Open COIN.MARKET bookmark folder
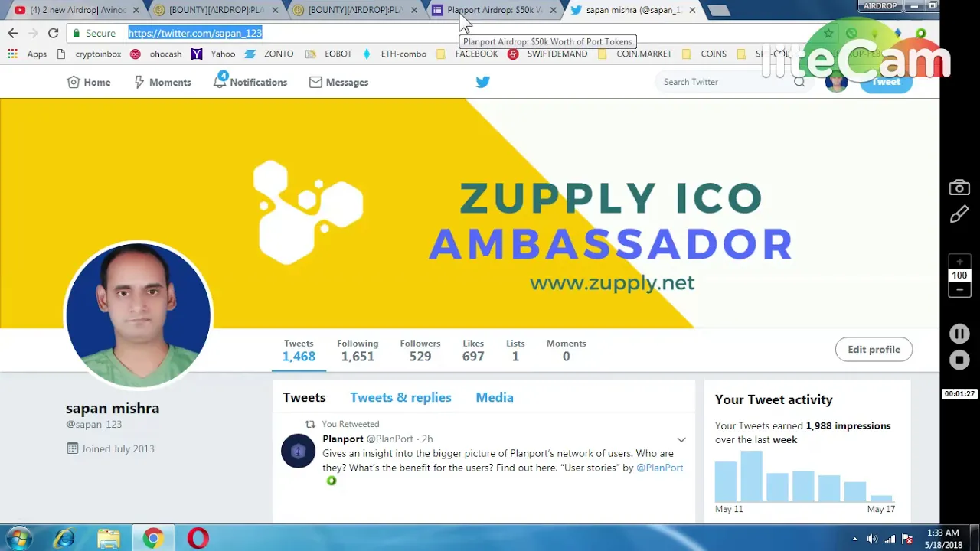Screen dimensions: 980x551 click(634, 54)
